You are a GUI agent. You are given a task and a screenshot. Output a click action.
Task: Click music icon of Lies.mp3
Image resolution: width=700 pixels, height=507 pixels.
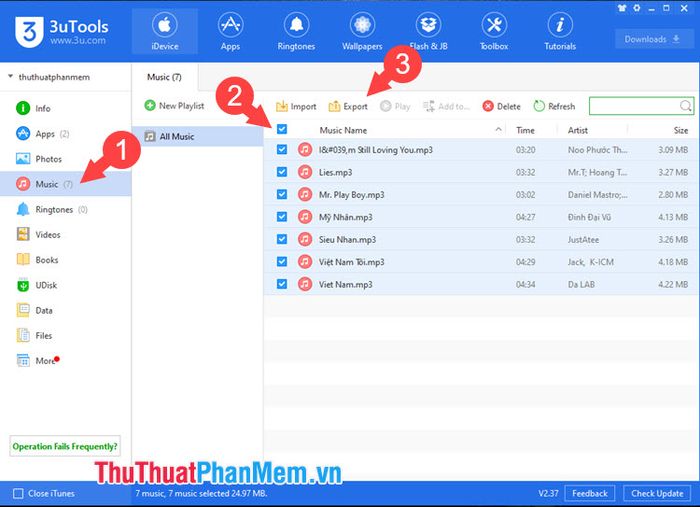pyautogui.click(x=305, y=172)
